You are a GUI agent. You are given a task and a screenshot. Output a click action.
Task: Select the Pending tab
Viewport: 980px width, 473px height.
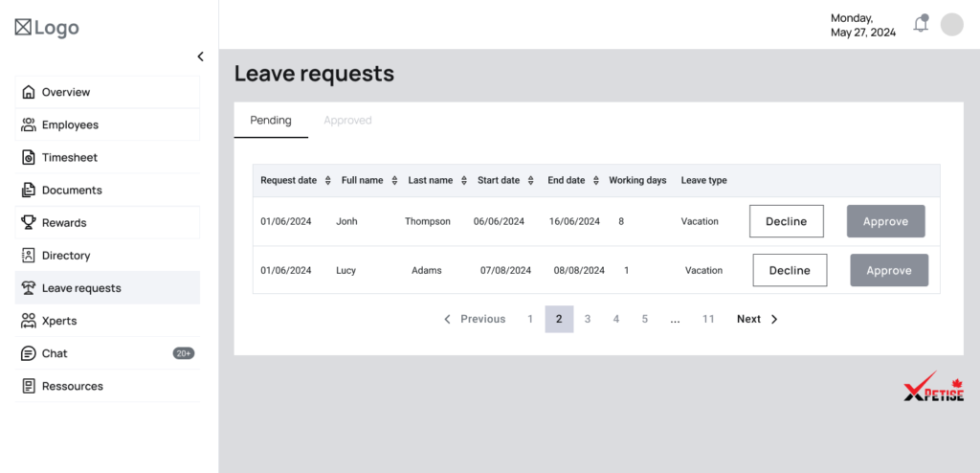click(x=271, y=121)
